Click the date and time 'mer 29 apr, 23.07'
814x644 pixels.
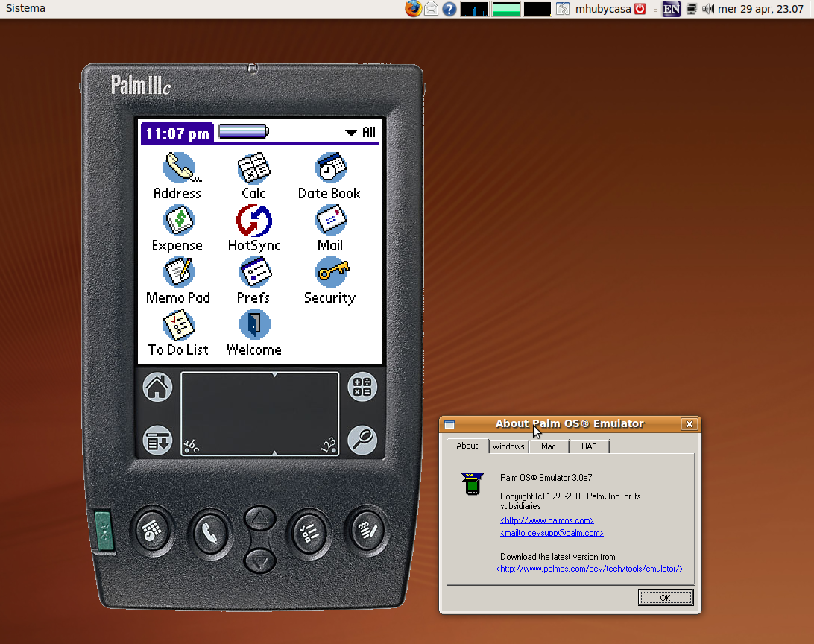(x=760, y=9)
